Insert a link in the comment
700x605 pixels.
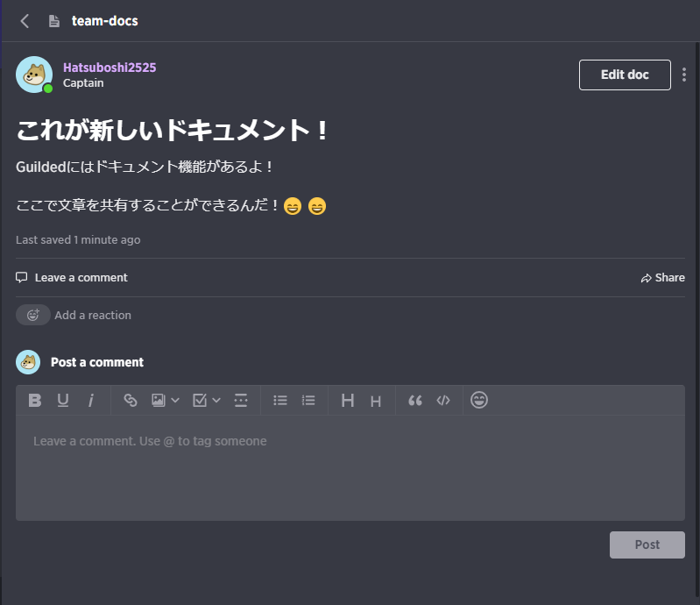(130, 401)
